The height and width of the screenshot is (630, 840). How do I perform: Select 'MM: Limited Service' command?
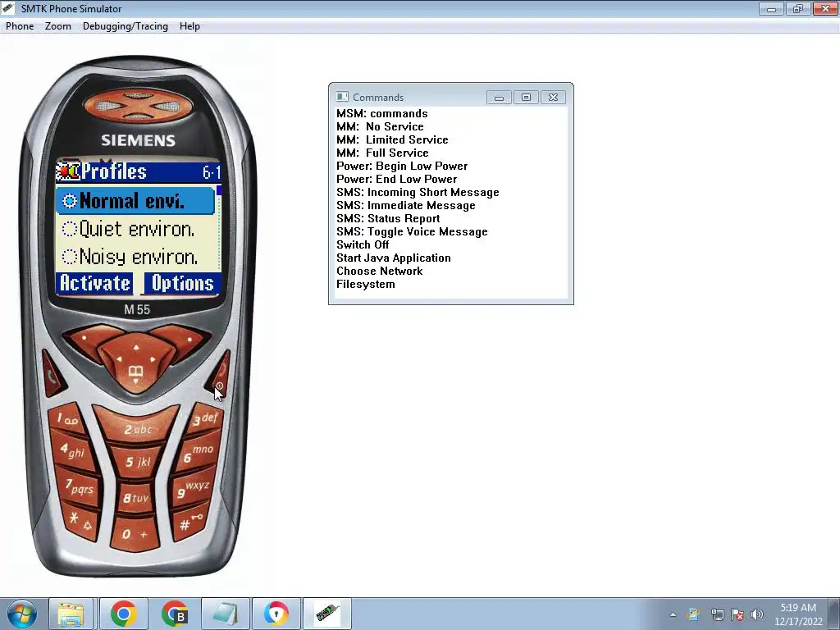click(x=392, y=139)
